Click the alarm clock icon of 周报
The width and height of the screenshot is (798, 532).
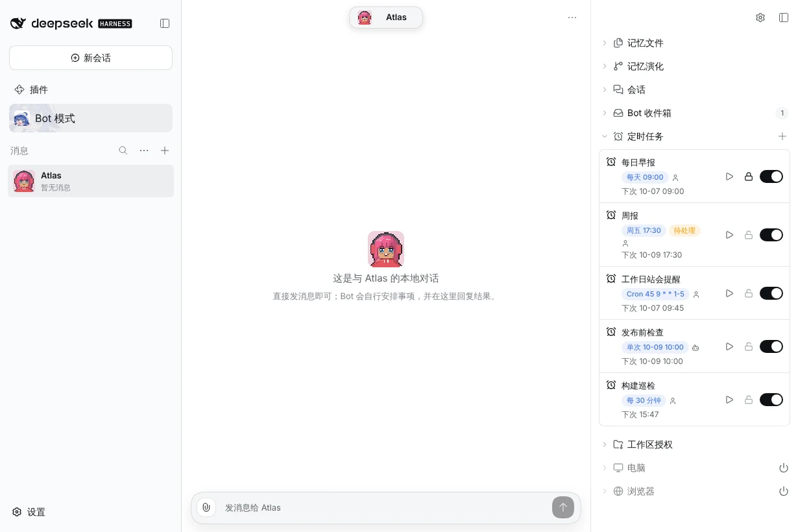pos(611,215)
